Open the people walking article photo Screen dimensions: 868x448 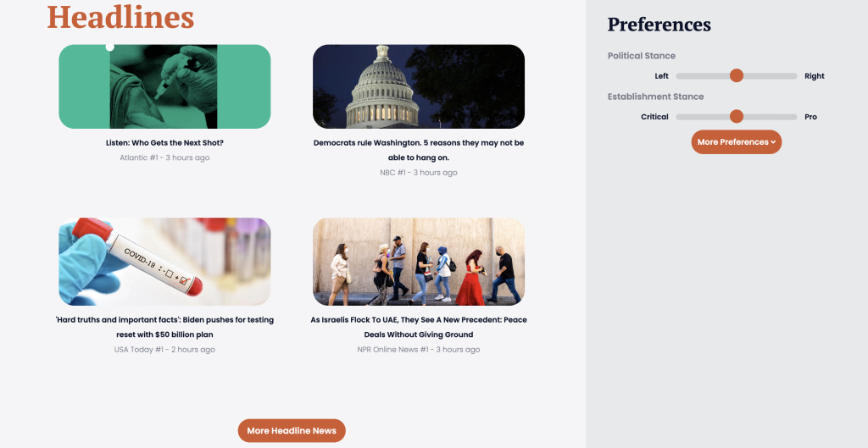pos(419,262)
